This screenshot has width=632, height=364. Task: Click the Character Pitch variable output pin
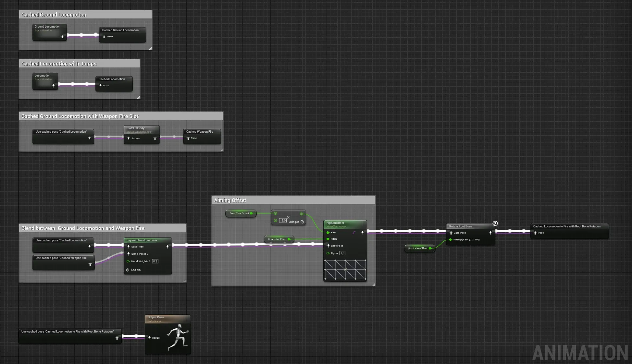289,239
